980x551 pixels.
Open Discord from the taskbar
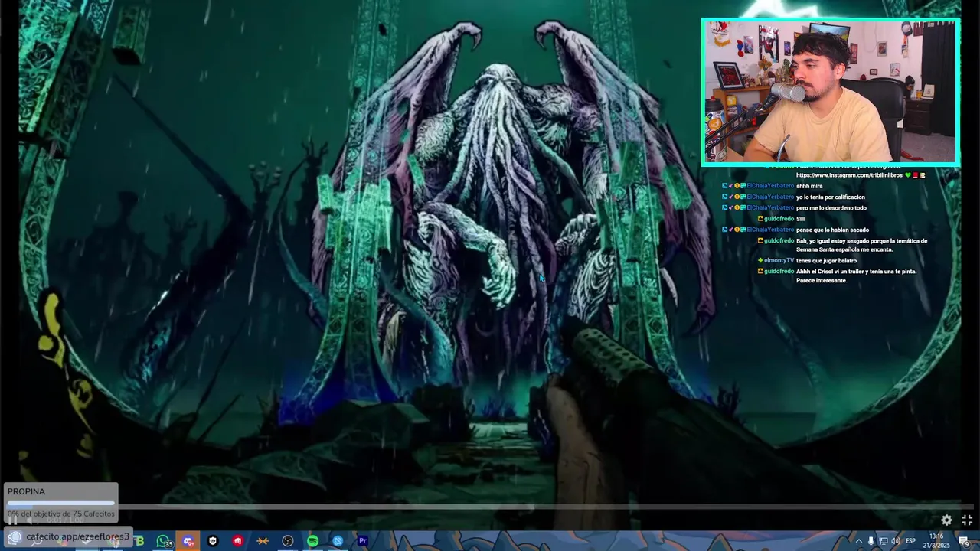click(x=188, y=541)
